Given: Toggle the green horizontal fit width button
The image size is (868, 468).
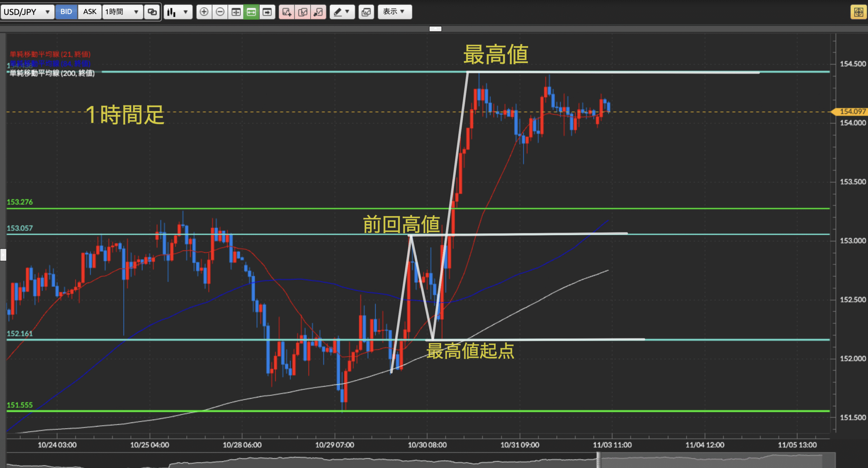Looking at the screenshot, I should [x=251, y=12].
